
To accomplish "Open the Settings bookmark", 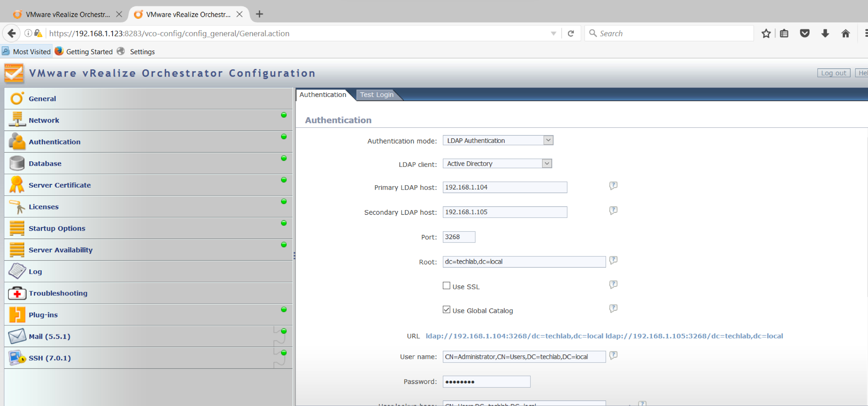I will 136,52.
